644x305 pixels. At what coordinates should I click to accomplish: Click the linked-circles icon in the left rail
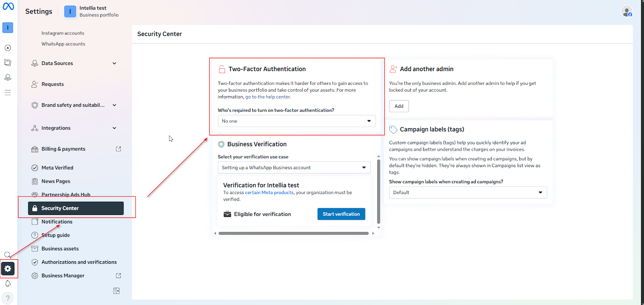(8, 78)
